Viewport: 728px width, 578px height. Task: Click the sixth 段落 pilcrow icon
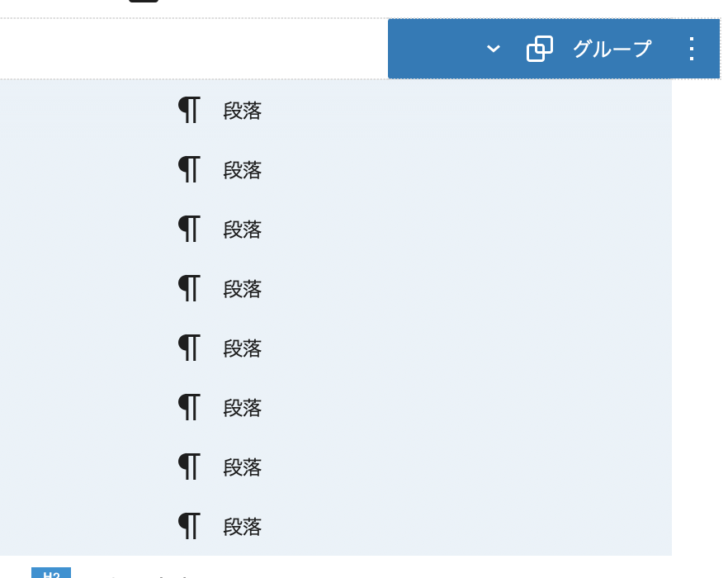point(190,407)
